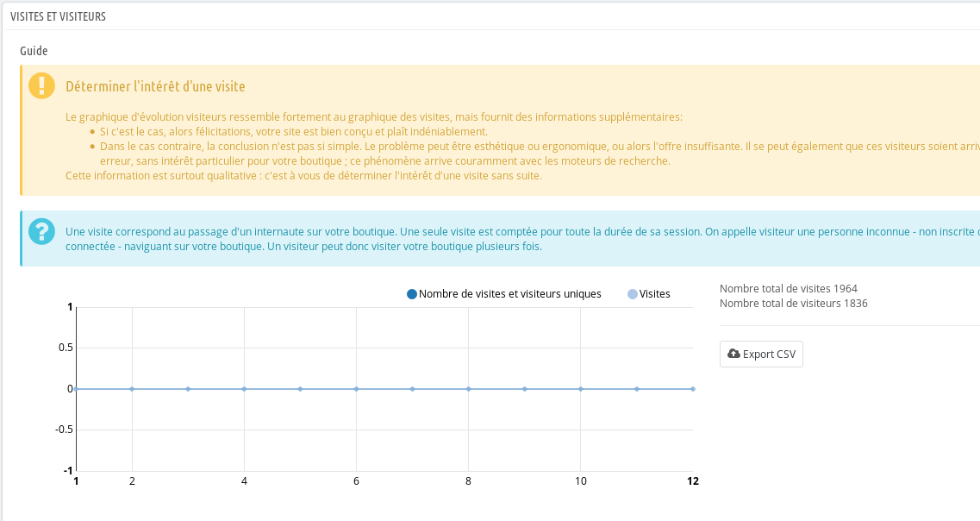The image size is (980, 521).
Task: Toggle the 'Visites' legend dot
Action: [633, 294]
